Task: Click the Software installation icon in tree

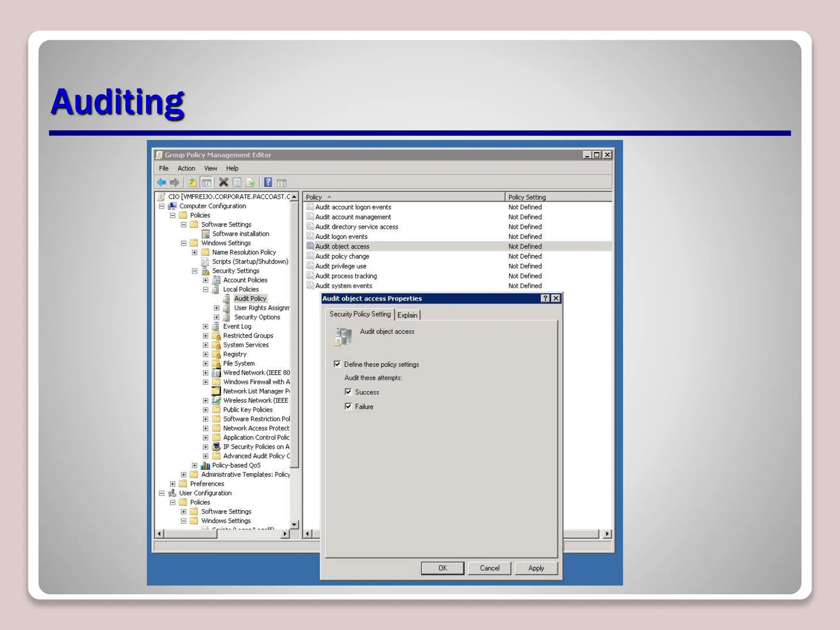Action: (x=205, y=234)
